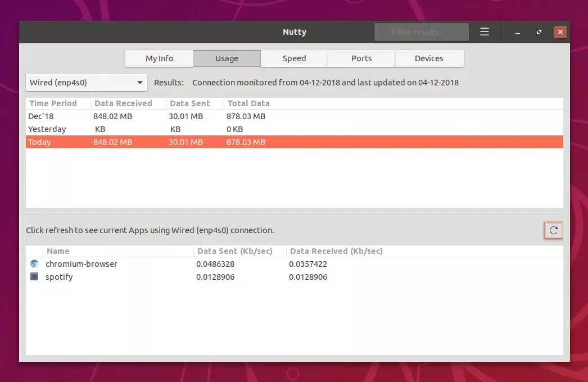Switch to the Speed tab
This screenshot has height=382, width=588.
click(x=294, y=58)
